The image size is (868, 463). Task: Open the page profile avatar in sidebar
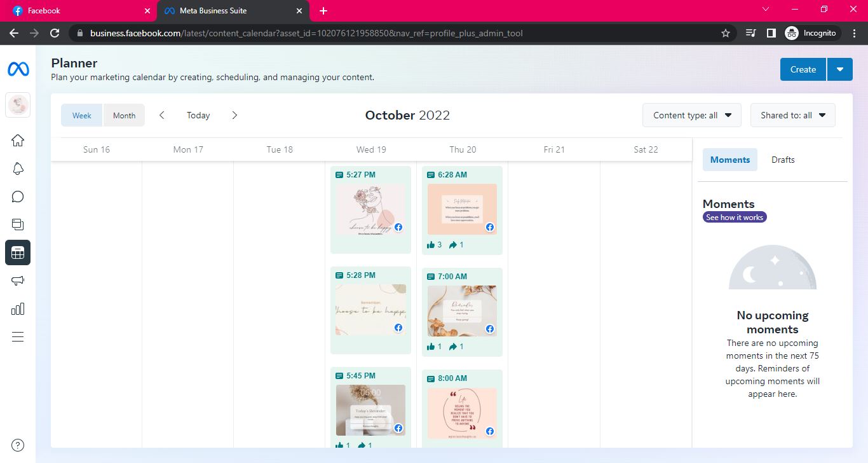tap(18, 105)
